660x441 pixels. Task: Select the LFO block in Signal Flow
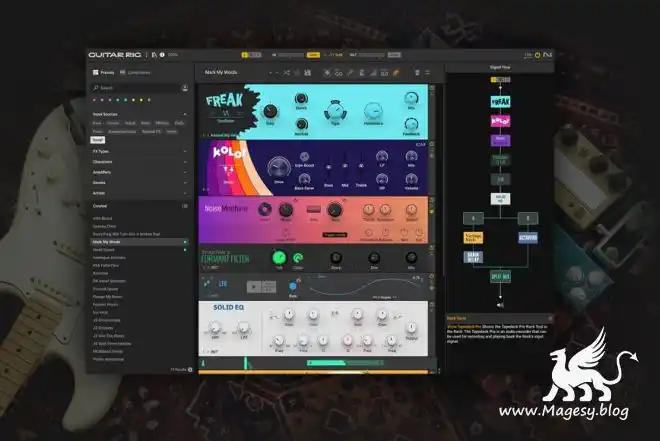pos(500,179)
